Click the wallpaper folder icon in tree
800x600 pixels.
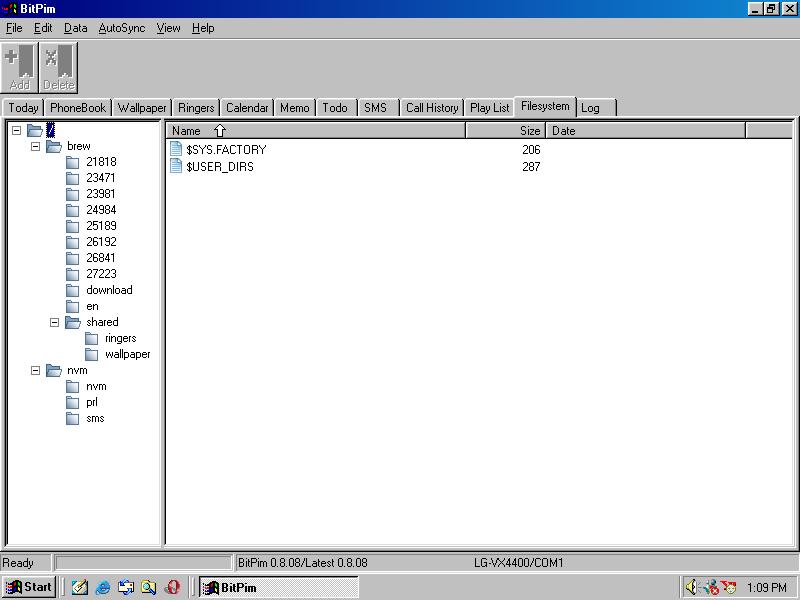point(92,355)
